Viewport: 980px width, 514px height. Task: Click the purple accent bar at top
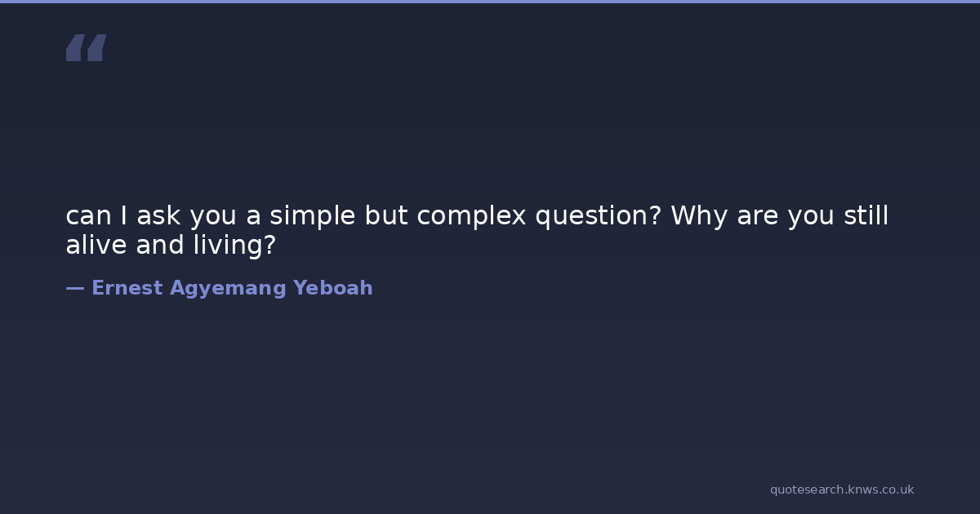(490, 2)
